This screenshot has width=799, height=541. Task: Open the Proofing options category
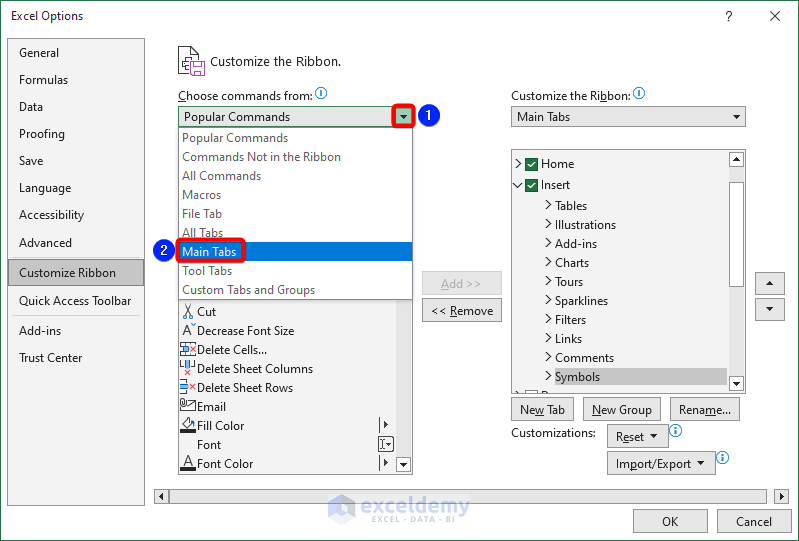76,133
